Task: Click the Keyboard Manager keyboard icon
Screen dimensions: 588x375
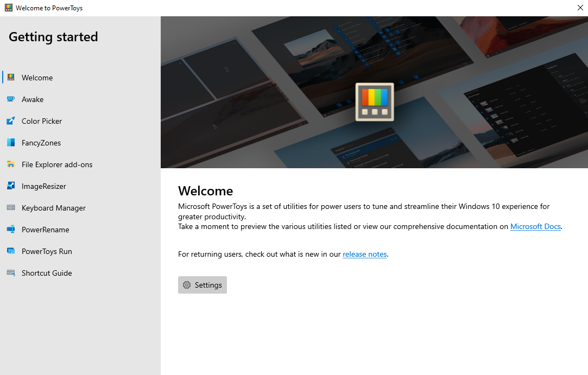Action: point(11,207)
